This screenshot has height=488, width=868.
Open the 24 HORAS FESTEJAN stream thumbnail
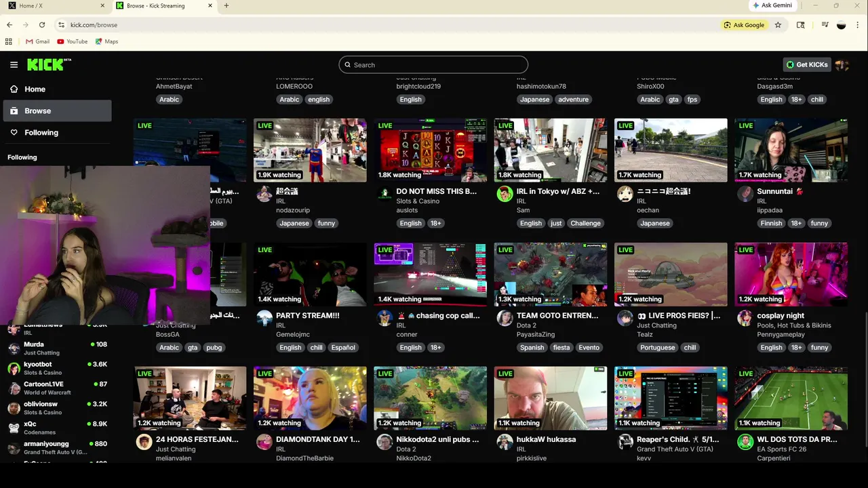190,399
